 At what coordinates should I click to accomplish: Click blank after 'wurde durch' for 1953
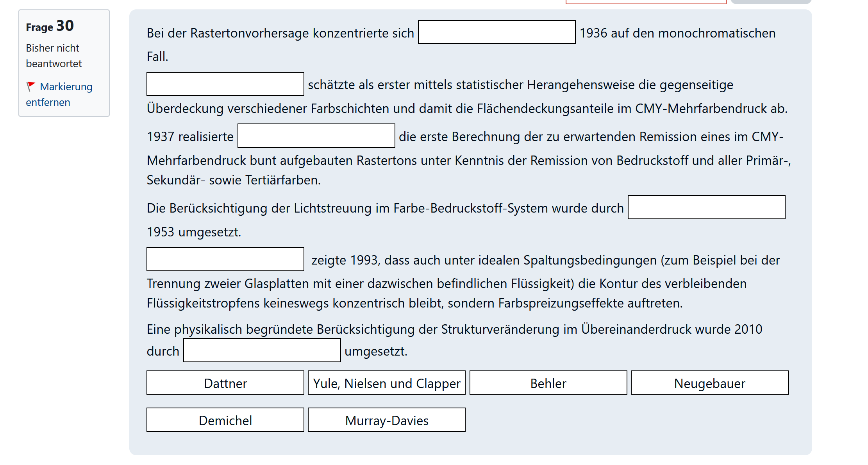(x=706, y=207)
